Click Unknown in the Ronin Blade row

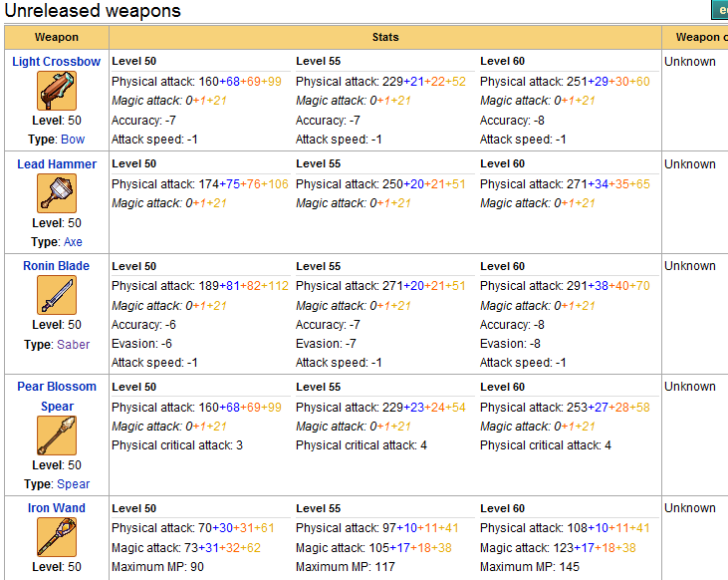point(690,266)
